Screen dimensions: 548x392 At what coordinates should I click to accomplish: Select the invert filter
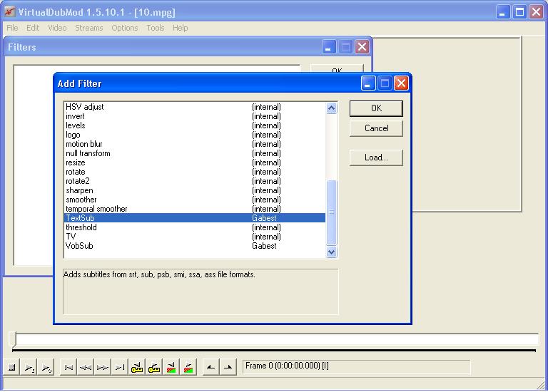tap(195, 116)
